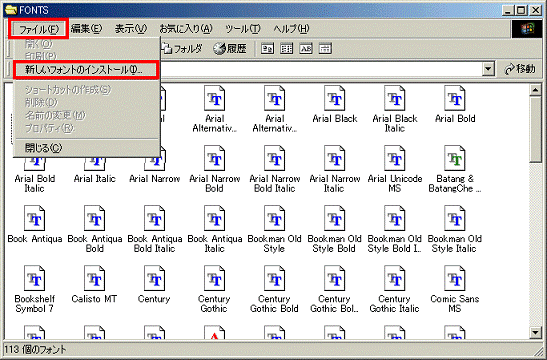Image resolution: width=547 pixels, height=360 pixels.
Task: Open the ヘルプ(H) menu
Action: pyautogui.click(x=291, y=29)
